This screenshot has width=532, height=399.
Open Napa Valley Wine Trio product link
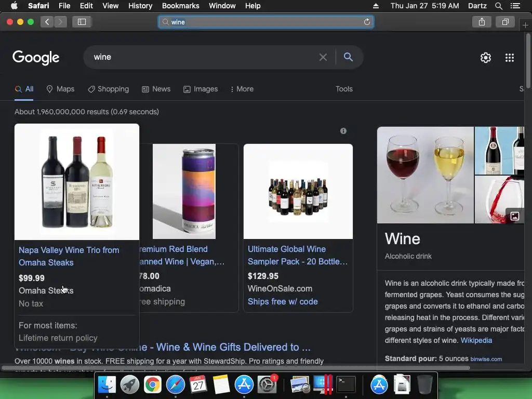point(69,256)
